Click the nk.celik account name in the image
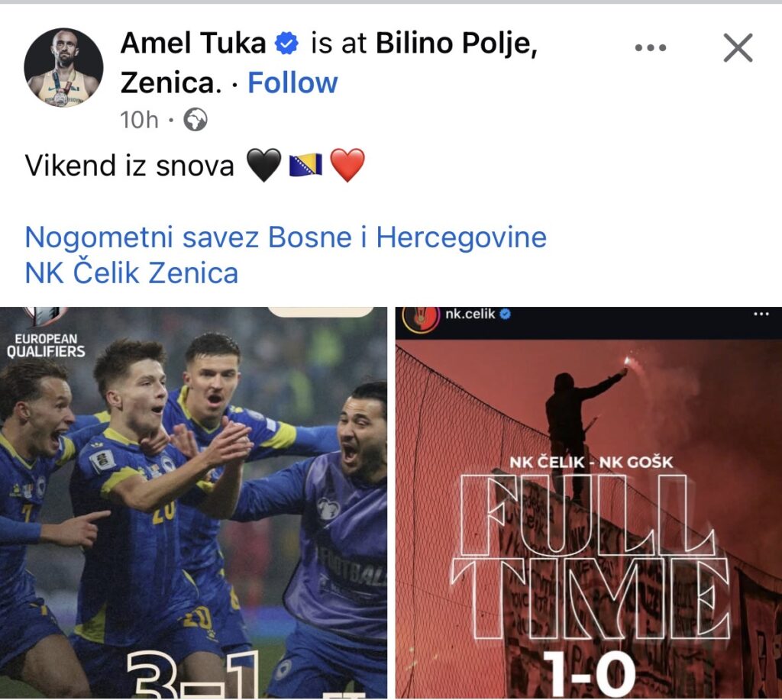Screen dimensions: 782x700 tap(470, 314)
